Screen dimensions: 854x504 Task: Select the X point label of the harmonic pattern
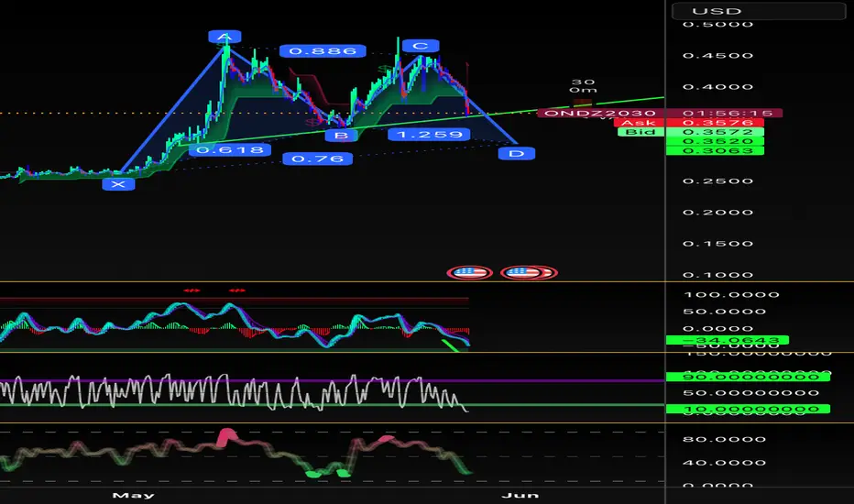pos(118,185)
